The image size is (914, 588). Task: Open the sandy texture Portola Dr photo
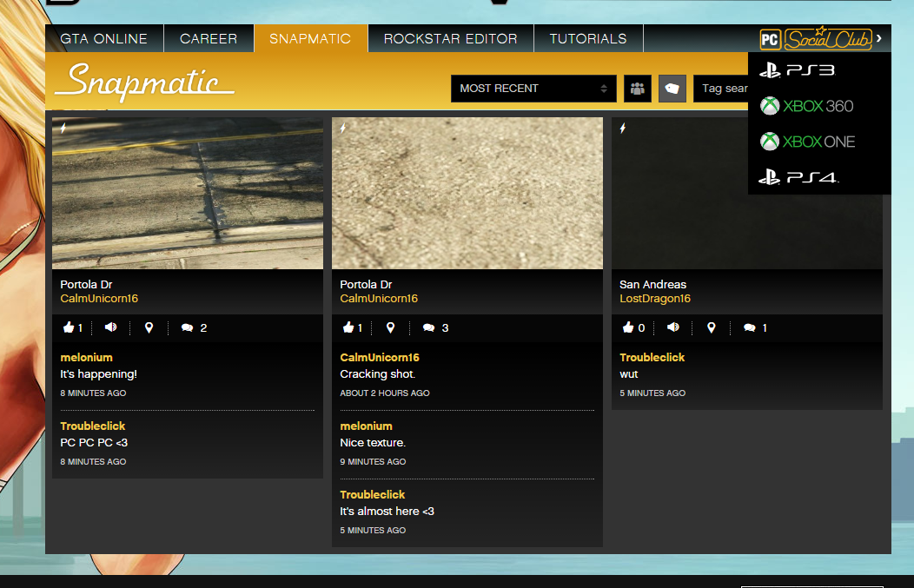[x=467, y=194]
